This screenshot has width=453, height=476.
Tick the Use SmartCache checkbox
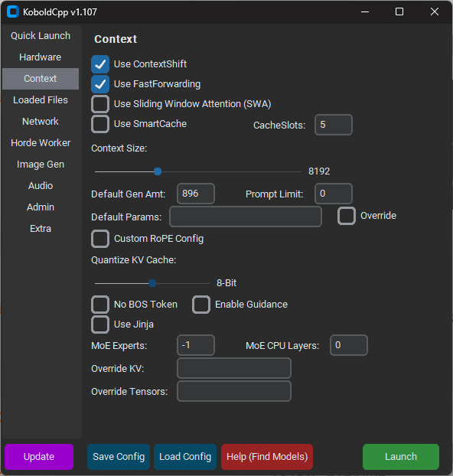[100, 124]
